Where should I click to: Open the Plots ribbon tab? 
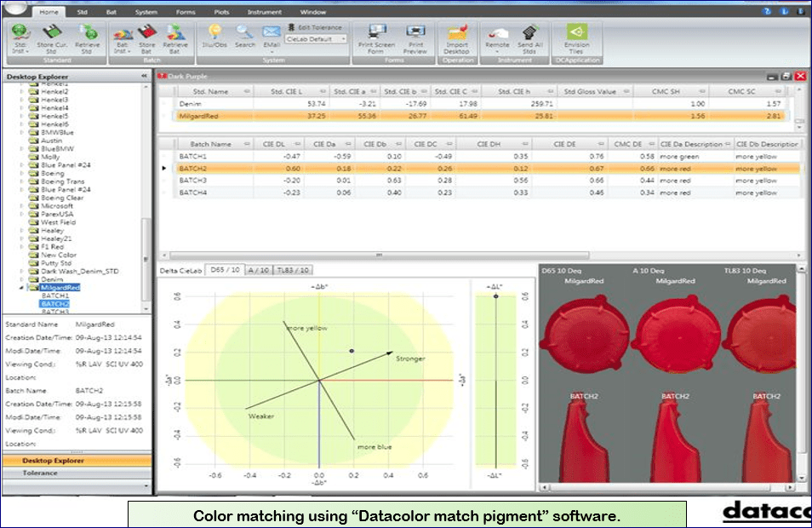click(221, 11)
